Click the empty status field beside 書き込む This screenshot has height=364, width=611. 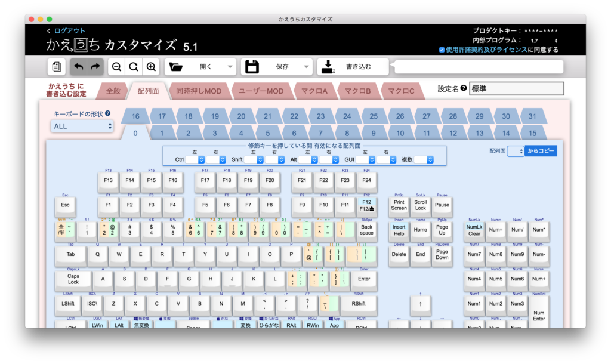tap(479, 67)
